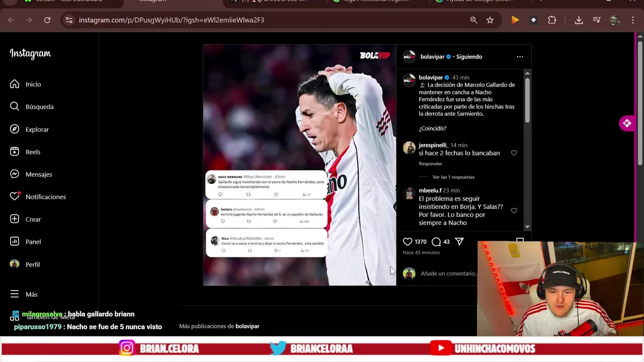
Task: Click Hace 43 minutos timestamp
Action: click(x=421, y=252)
